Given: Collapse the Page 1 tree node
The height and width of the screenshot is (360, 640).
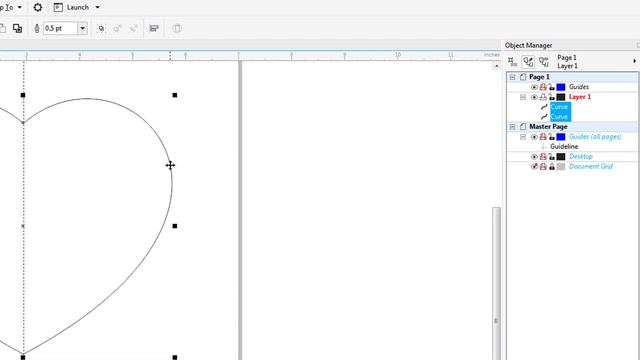Looking at the screenshot, I should [x=513, y=77].
